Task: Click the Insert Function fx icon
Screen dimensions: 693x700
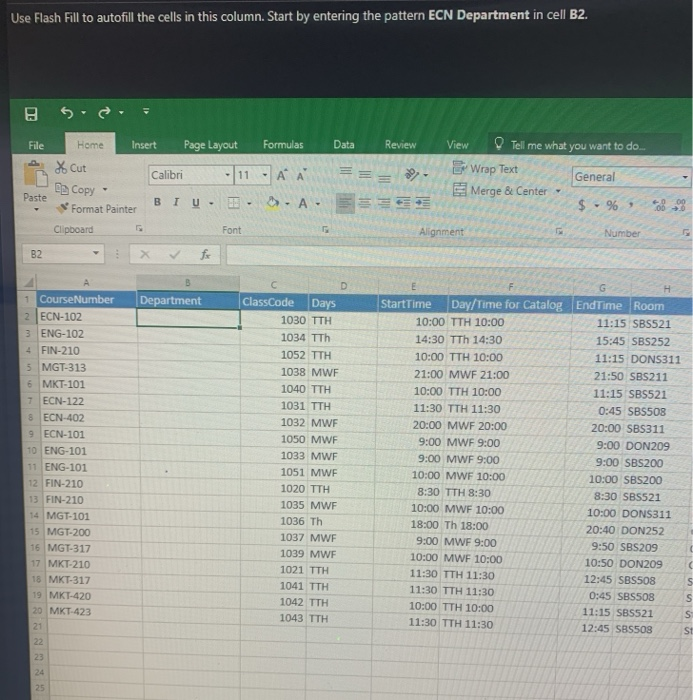Action: (x=205, y=254)
